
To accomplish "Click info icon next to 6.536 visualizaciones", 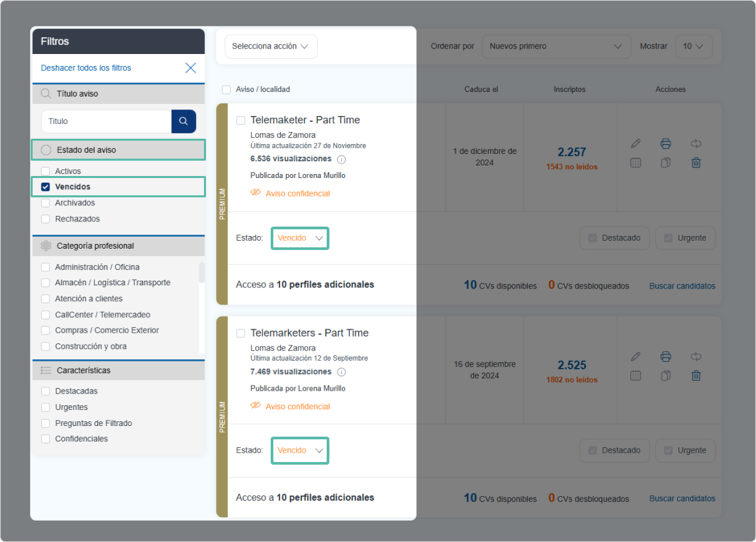I will click(341, 159).
